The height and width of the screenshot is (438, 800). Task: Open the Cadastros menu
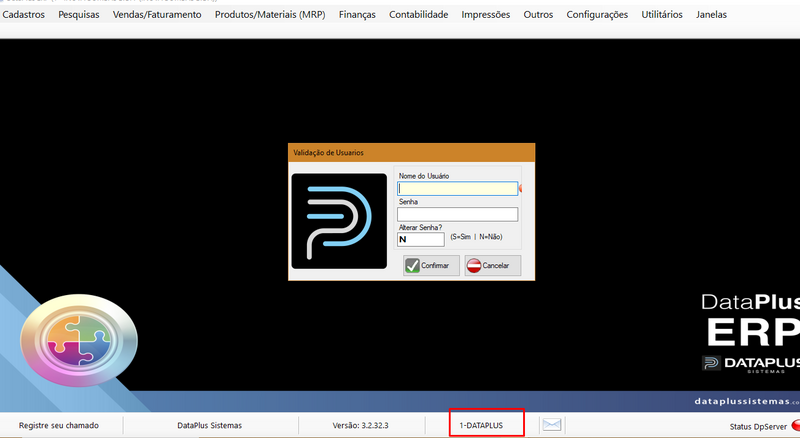(23, 15)
